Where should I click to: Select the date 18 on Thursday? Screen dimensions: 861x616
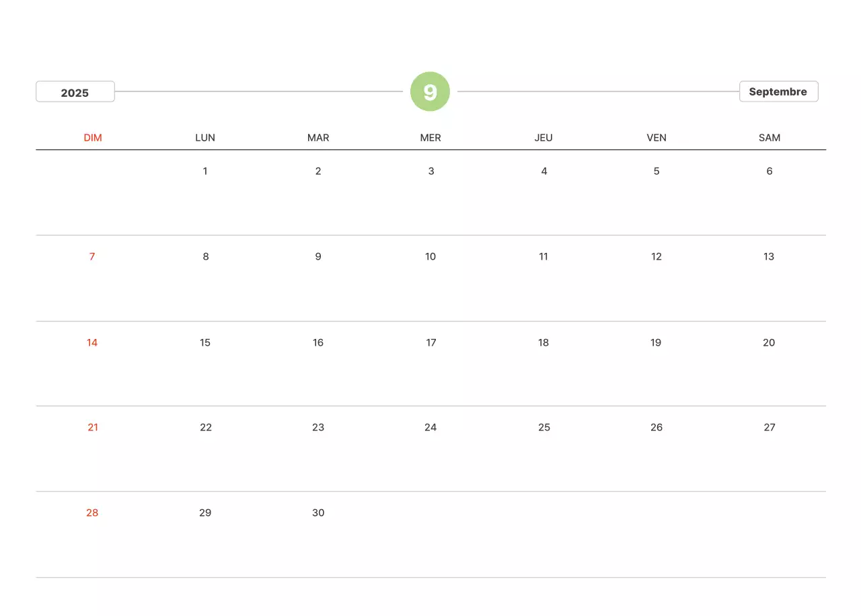(544, 342)
